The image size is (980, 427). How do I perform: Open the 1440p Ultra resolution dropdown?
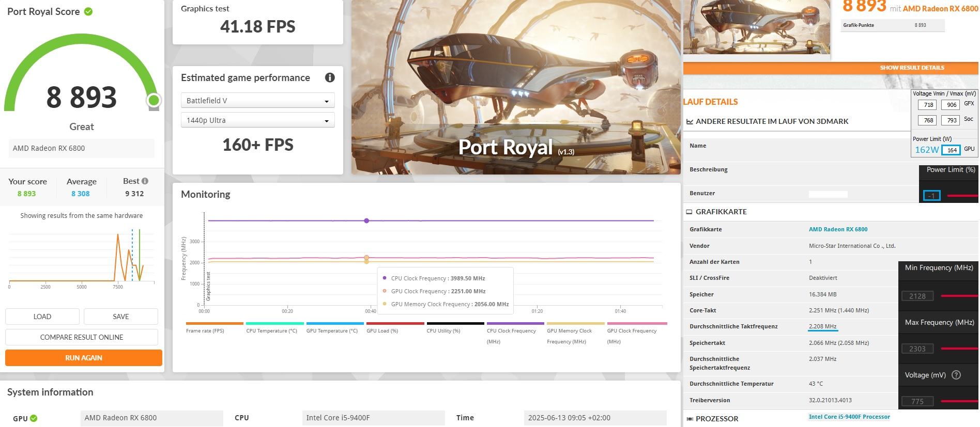coord(257,120)
